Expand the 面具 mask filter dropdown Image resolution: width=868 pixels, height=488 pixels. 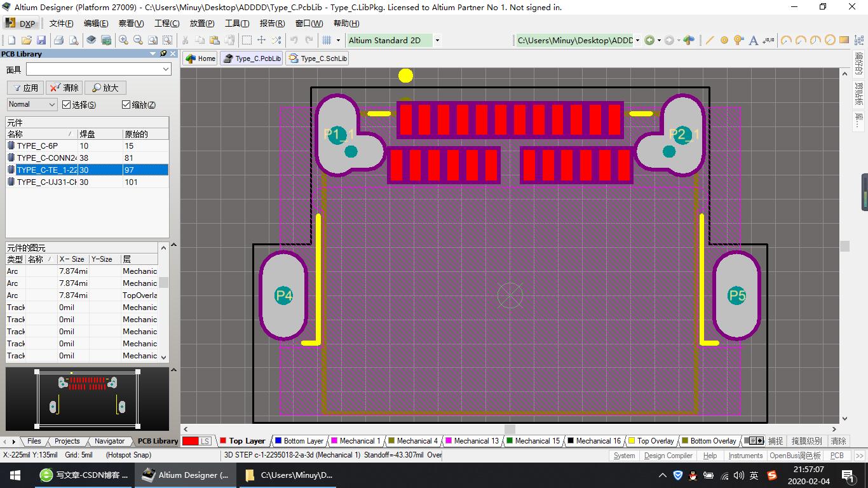[x=166, y=69]
